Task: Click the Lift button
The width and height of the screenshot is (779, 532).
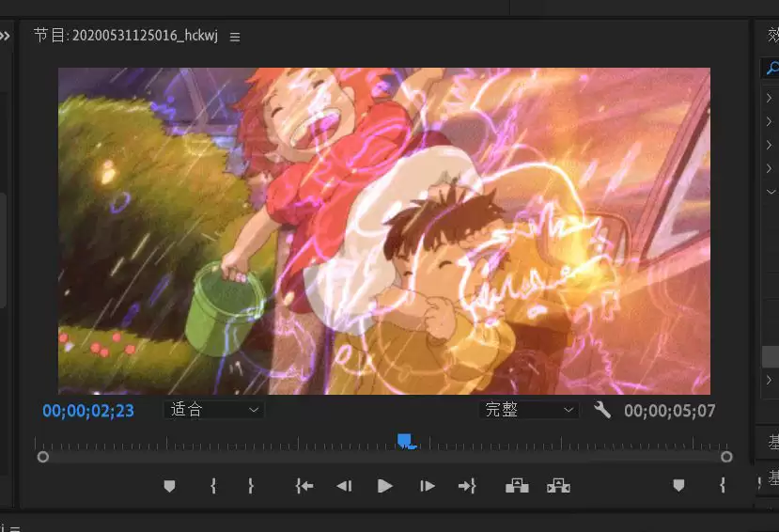Action: [517, 486]
